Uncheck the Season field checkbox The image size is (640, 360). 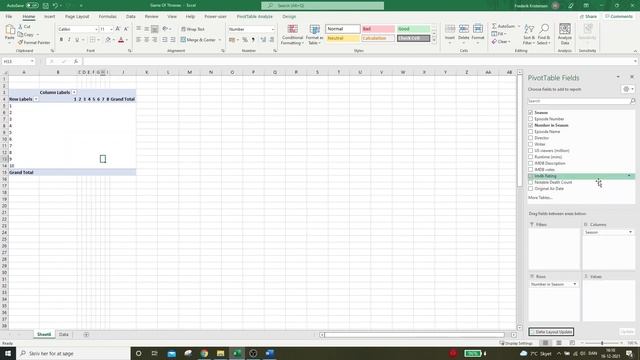point(531,112)
